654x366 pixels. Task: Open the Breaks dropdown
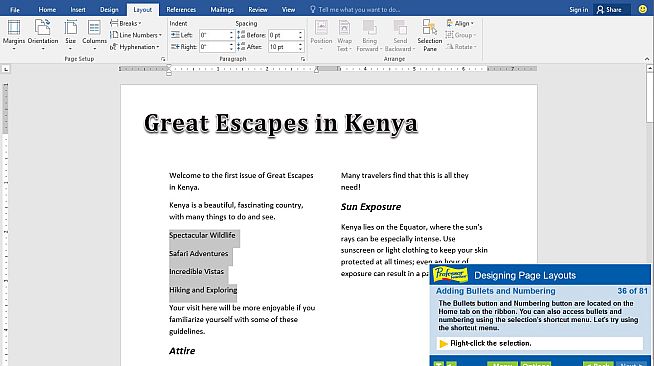pyautogui.click(x=126, y=23)
